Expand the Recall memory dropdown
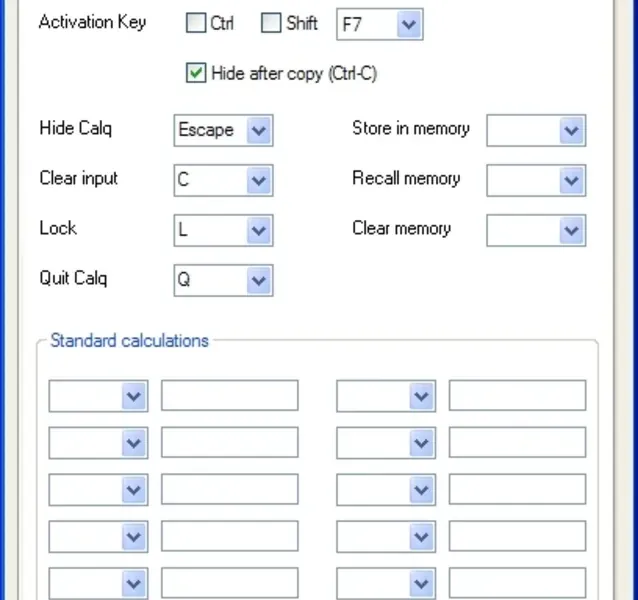 pos(571,180)
